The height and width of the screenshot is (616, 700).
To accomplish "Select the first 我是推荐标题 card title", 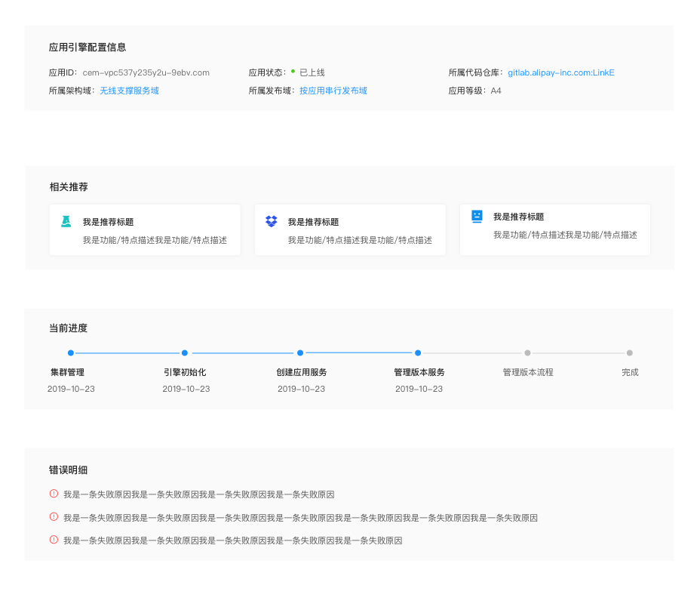I will tap(109, 221).
